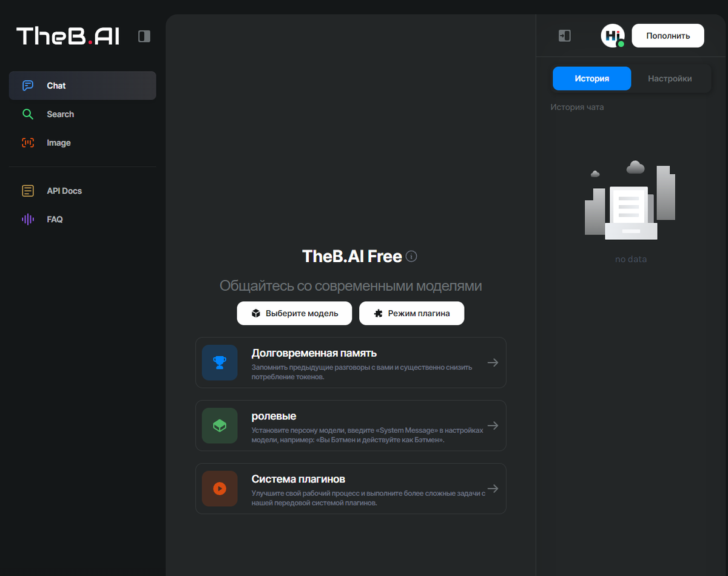Click the Режим плагина button
This screenshot has width=728, height=576.
pos(412,313)
